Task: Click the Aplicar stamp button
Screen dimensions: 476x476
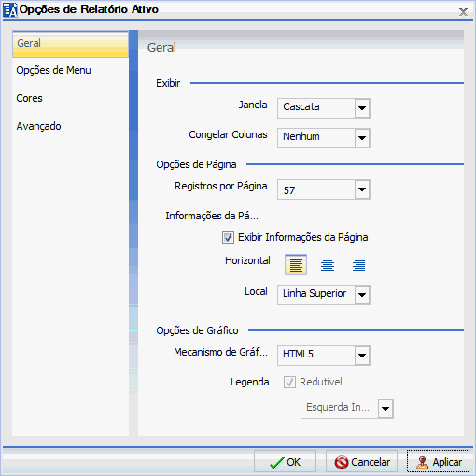Action: tap(438, 462)
